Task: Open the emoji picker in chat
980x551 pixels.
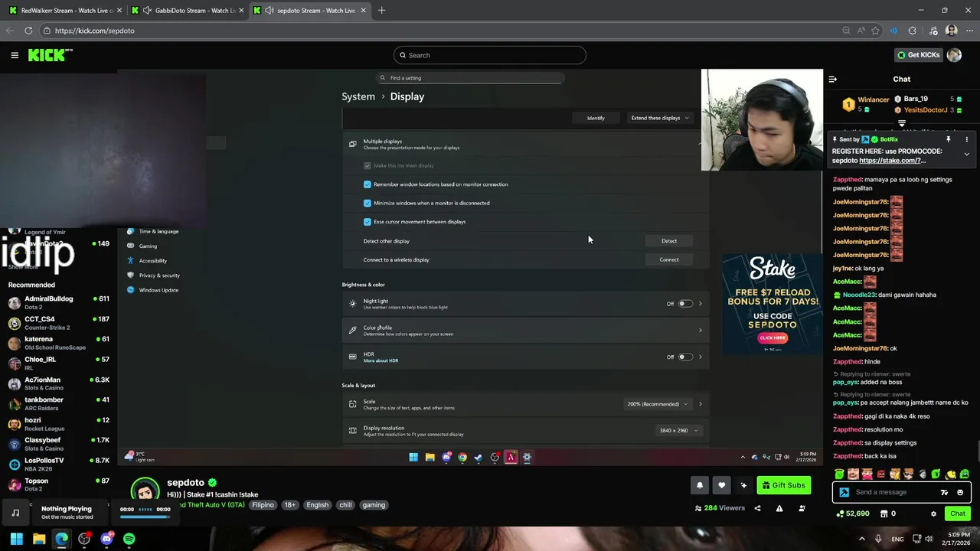Action: pos(960,492)
